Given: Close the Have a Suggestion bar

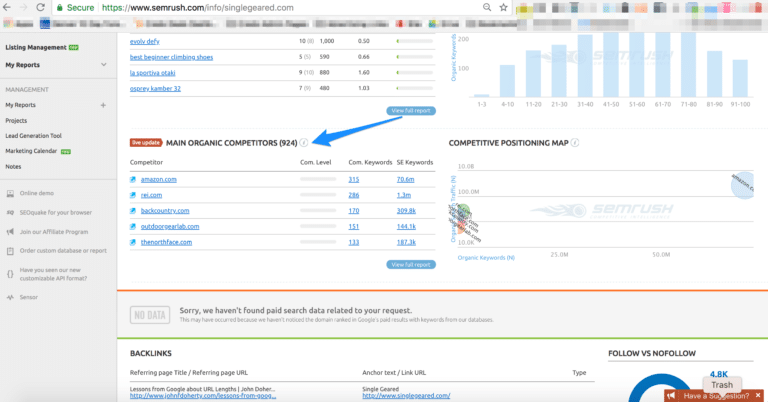Looking at the screenshot, I should [758, 395].
